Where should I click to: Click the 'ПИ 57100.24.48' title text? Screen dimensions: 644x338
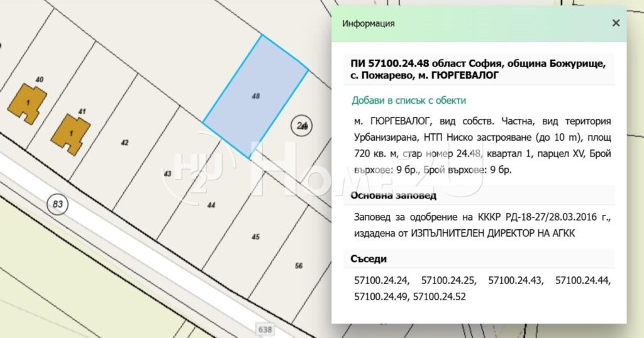(390, 63)
